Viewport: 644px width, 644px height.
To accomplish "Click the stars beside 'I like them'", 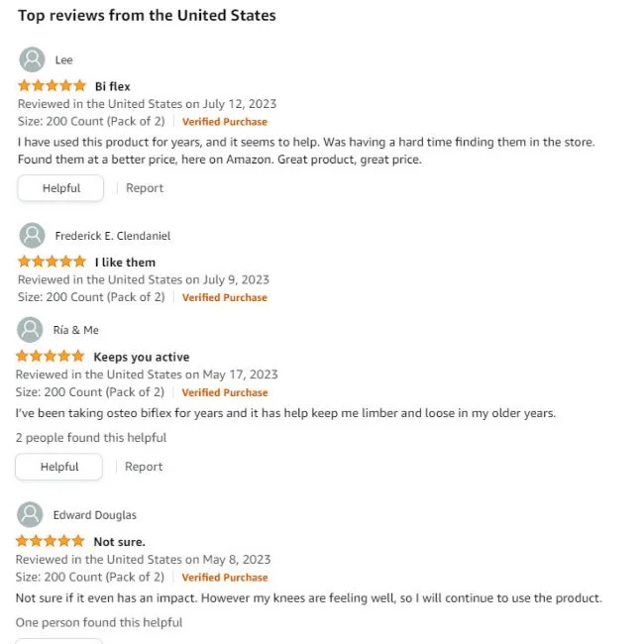I will [52, 262].
